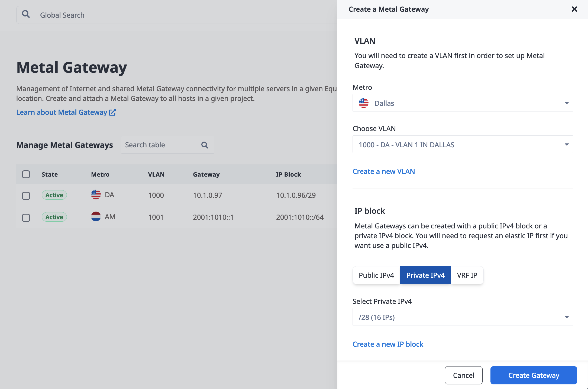Click the arrow of the /28 (16 IPs) dropdown

click(567, 317)
